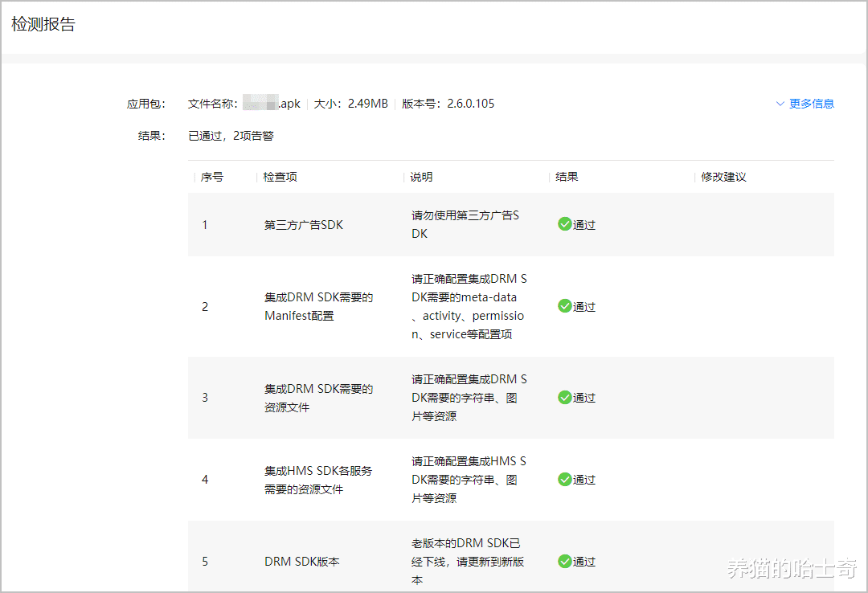Click the green checkmark for DRM SDK版本 row
The height and width of the screenshot is (593, 868).
click(x=564, y=561)
